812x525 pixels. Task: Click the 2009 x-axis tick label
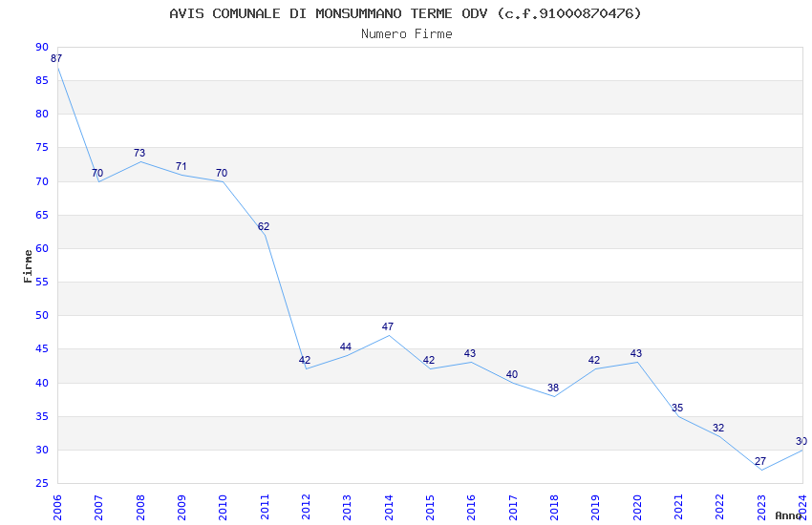point(182,508)
